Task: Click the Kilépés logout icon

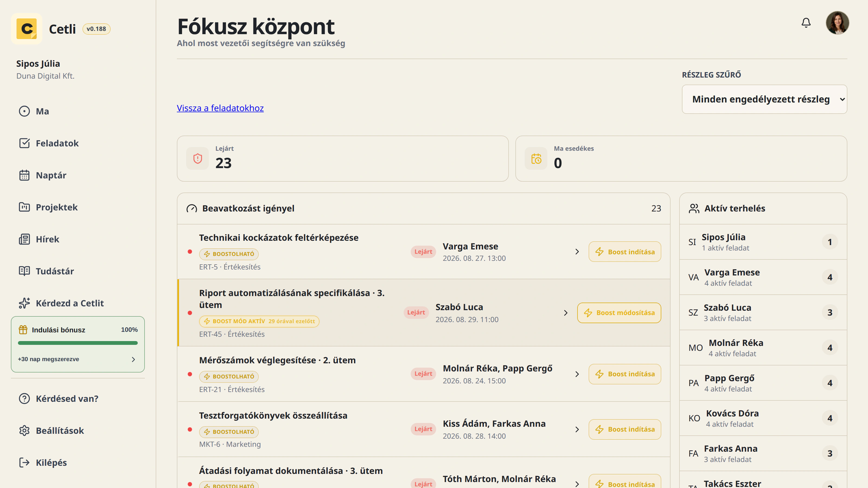Action: pos(24,463)
